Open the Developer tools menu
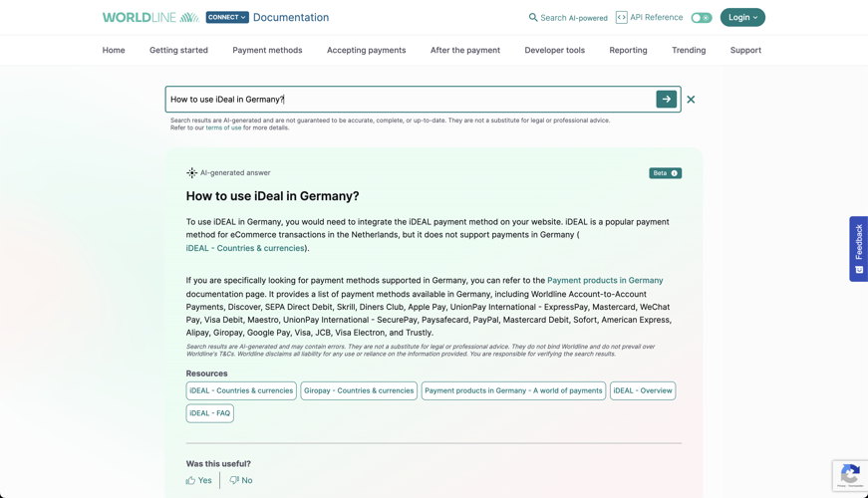The image size is (868, 498). tap(555, 50)
